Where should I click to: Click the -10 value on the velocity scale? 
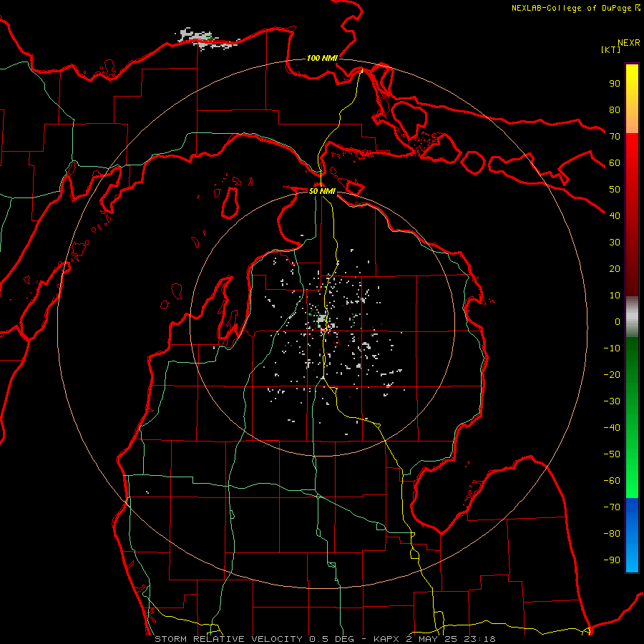tap(612, 348)
